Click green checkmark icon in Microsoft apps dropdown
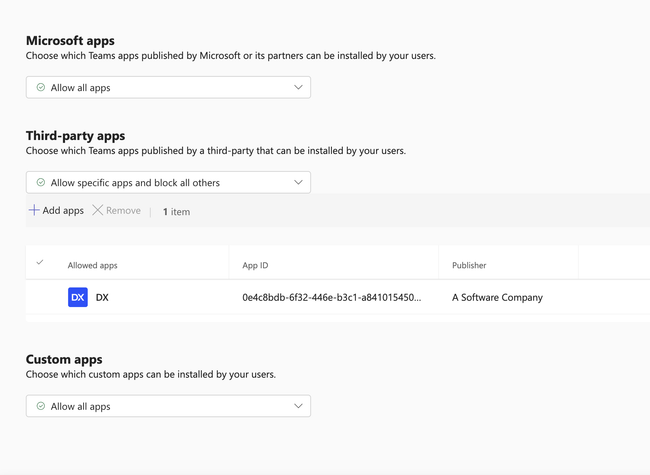The width and height of the screenshot is (650, 475). [41, 88]
